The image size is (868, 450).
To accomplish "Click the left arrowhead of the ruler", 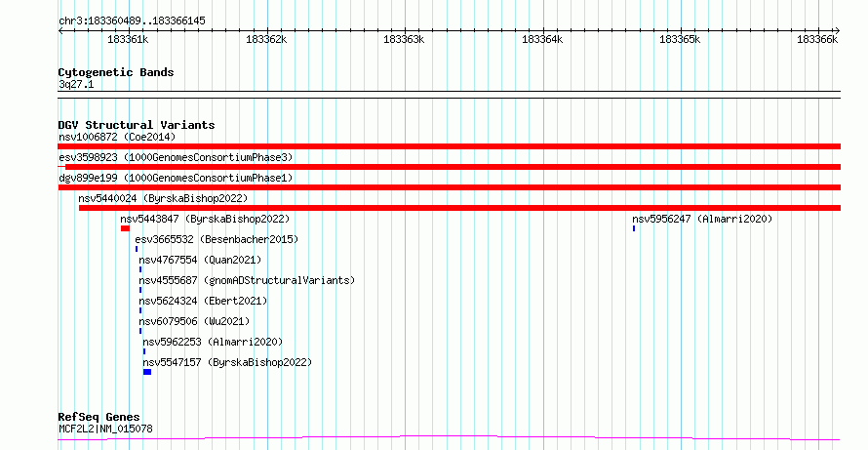I will (x=60, y=31).
